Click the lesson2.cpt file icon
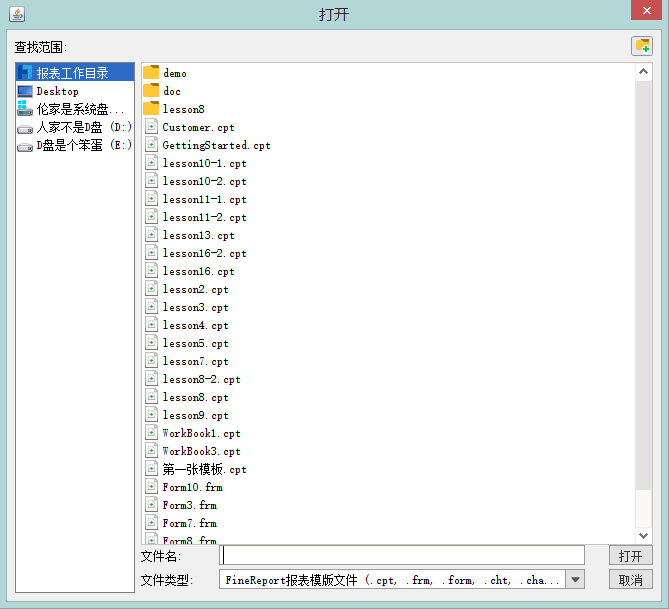This screenshot has width=669, height=609. click(x=151, y=288)
